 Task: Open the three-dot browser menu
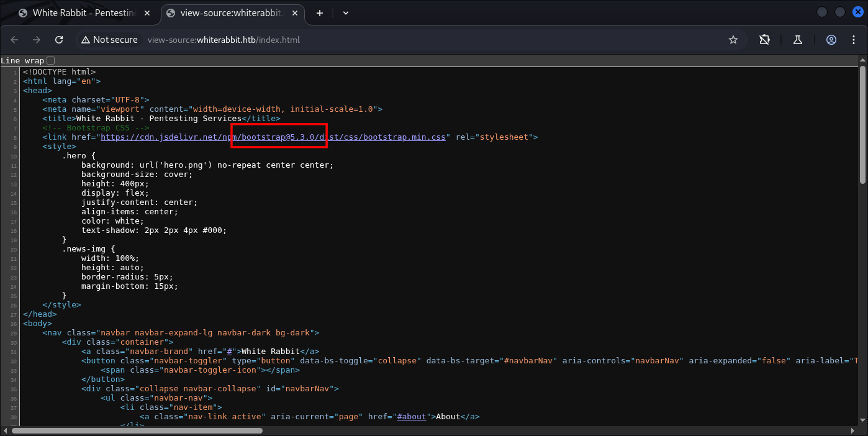(854, 40)
